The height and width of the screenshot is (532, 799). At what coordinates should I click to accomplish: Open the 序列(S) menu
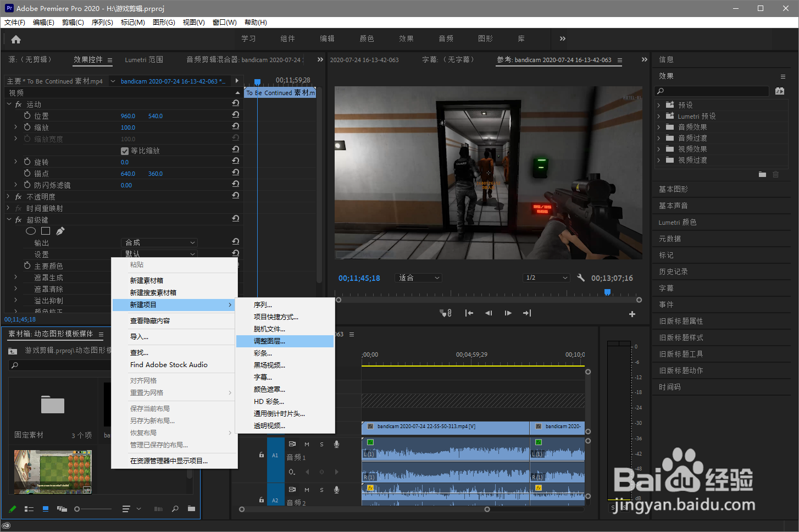coord(102,22)
